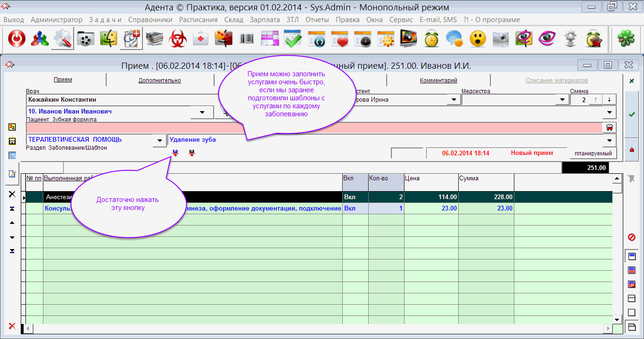Expand the patient Иванов Иван Иванович dropdown
Screen dimensions: 644x339
click(202, 113)
